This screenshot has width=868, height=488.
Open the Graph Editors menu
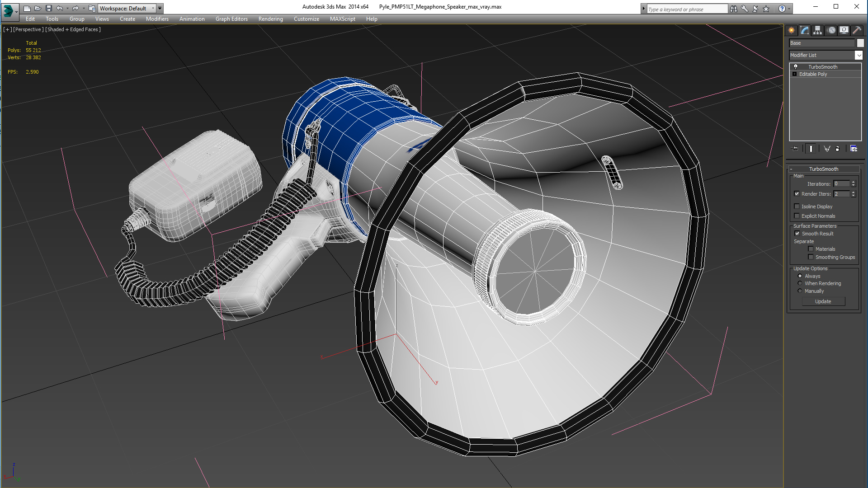pyautogui.click(x=231, y=19)
